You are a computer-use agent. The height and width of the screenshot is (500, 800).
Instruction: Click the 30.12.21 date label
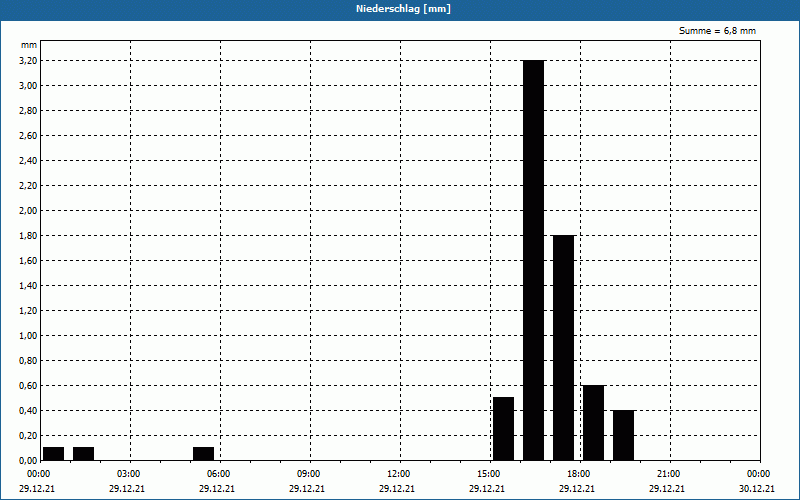pyautogui.click(x=757, y=488)
